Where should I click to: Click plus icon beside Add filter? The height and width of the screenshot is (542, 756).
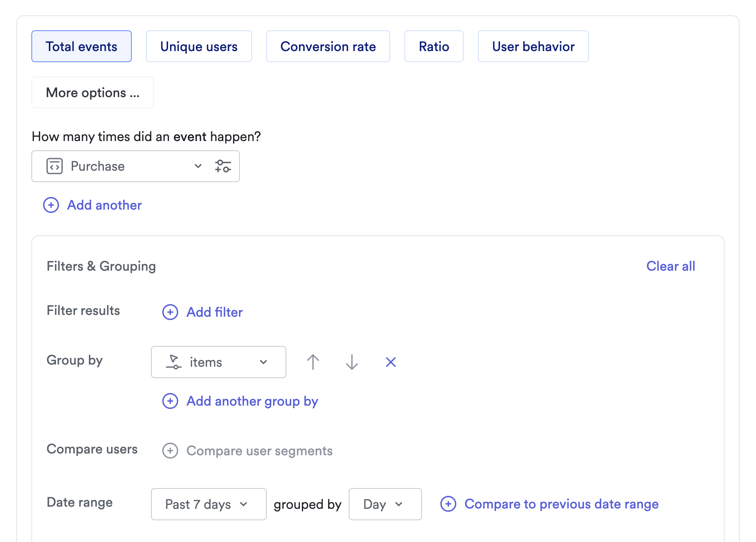[170, 312]
